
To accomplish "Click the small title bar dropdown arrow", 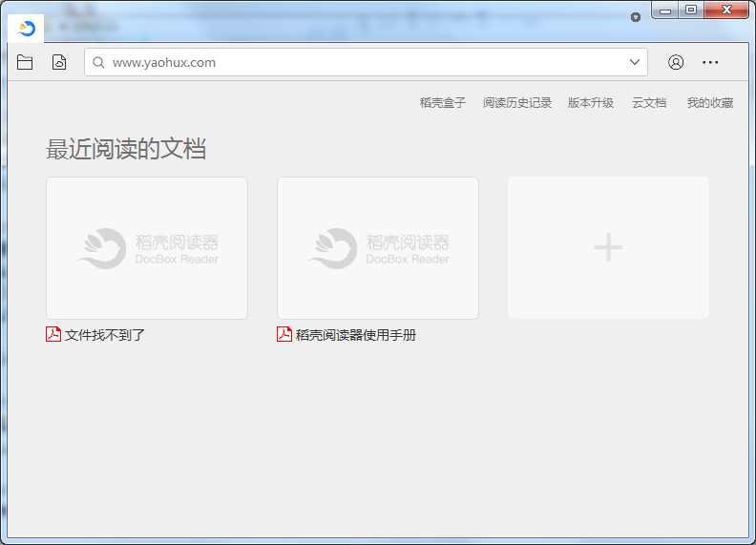I will [636, 17].
